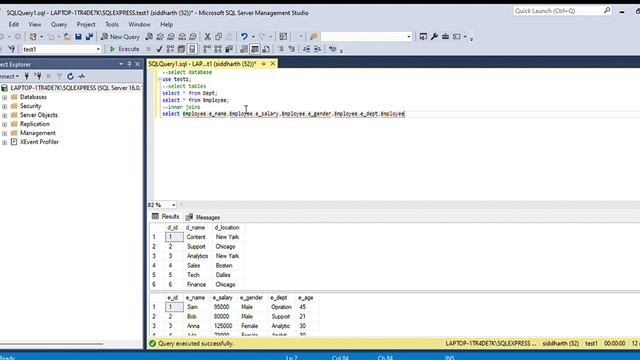Execute the current SQL query
The width and height of the screenshot is (640, 360).
pyautogui.click(x=124, y=49)
